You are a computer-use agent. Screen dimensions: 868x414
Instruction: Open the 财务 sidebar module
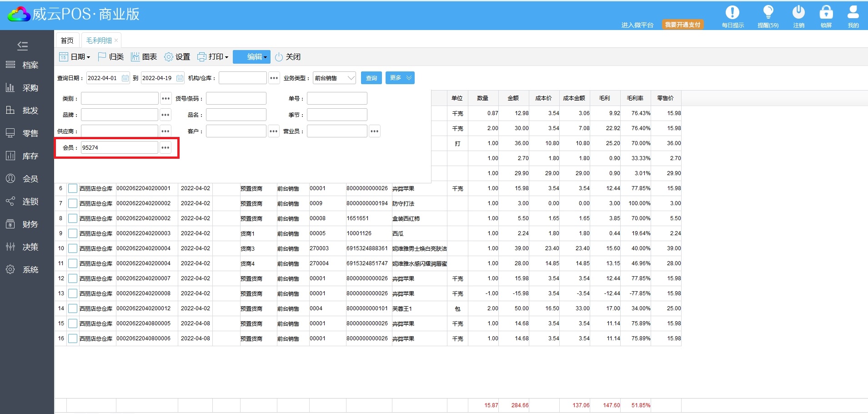tap(22, 224)
